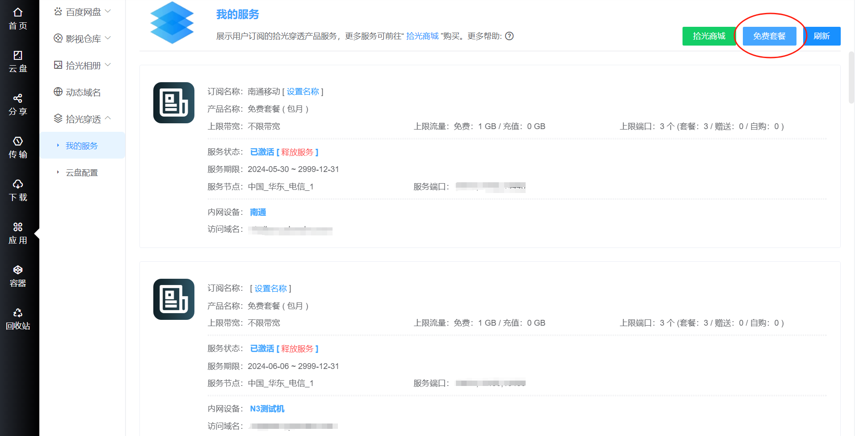Expand the 百度网盘 menu chevron
Image resolution: width=868 pixels, height=436 pixels.
pyautogui.click(x=108, y=11)
